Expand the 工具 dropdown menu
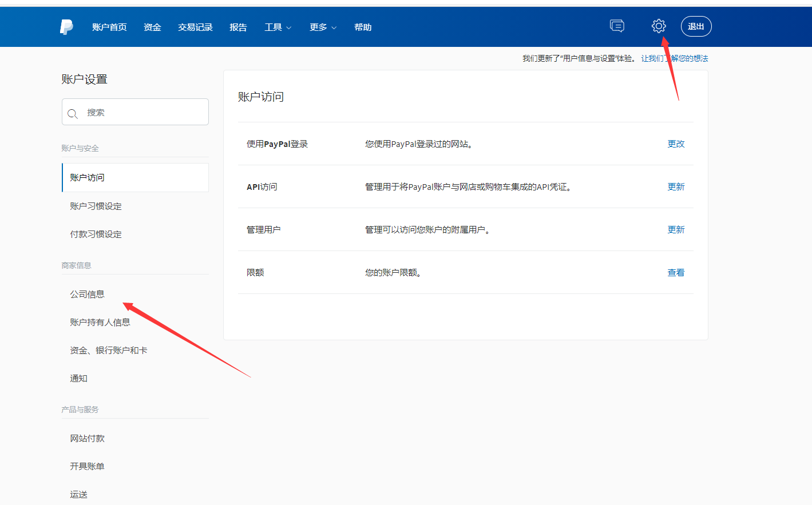The height and width of the screenshot is (505, 812). (x=278, y=27)
